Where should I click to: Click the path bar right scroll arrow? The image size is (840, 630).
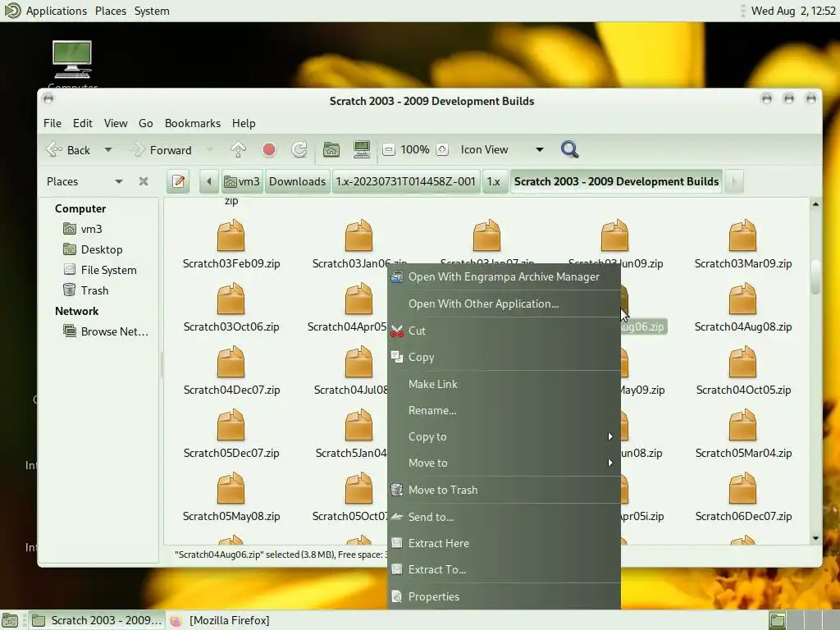click(734, 181)
